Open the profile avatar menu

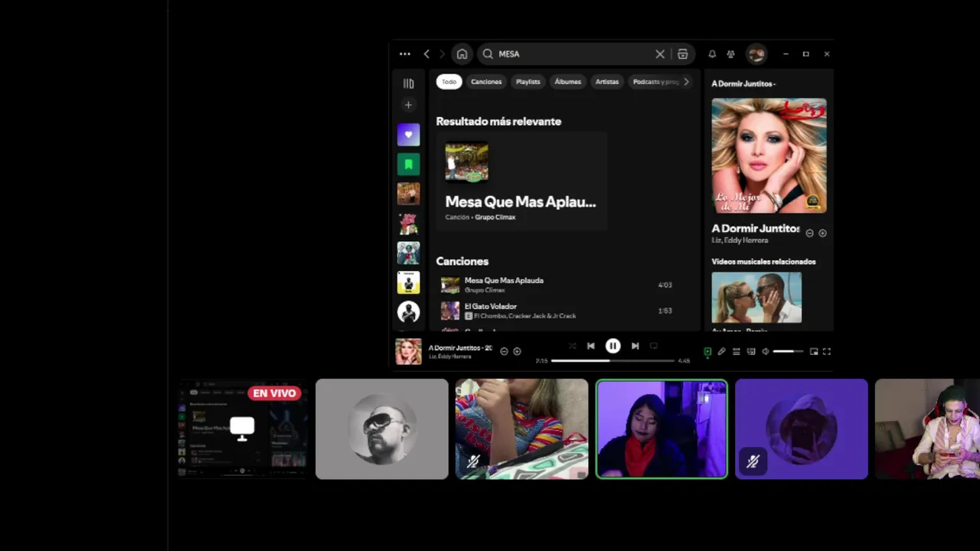pyautogui.click(x=756, y=54)
